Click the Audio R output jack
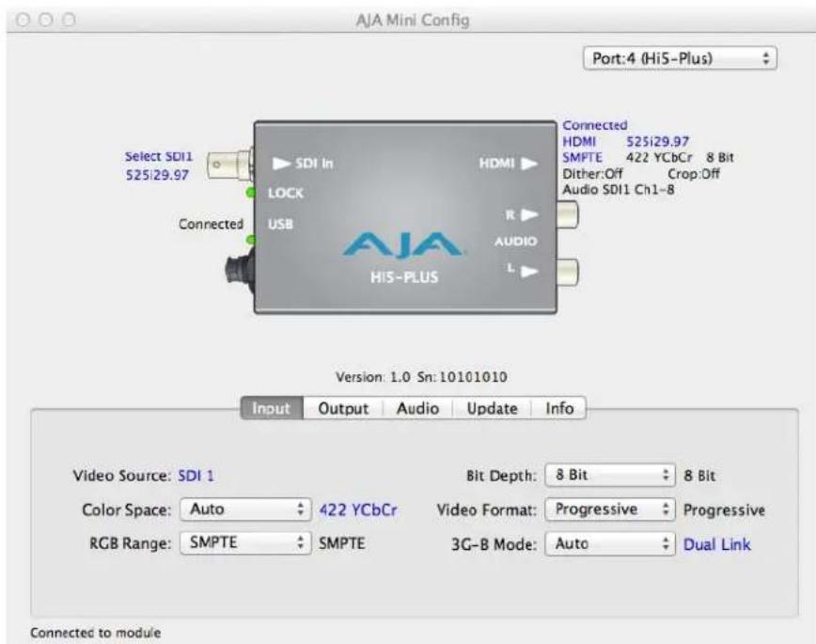Screen dimensions: 816x644 point(567,214)
